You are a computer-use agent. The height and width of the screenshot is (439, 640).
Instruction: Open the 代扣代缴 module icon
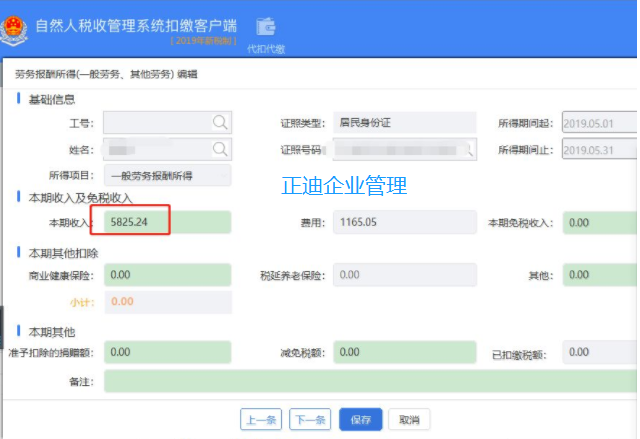[266, 27]
